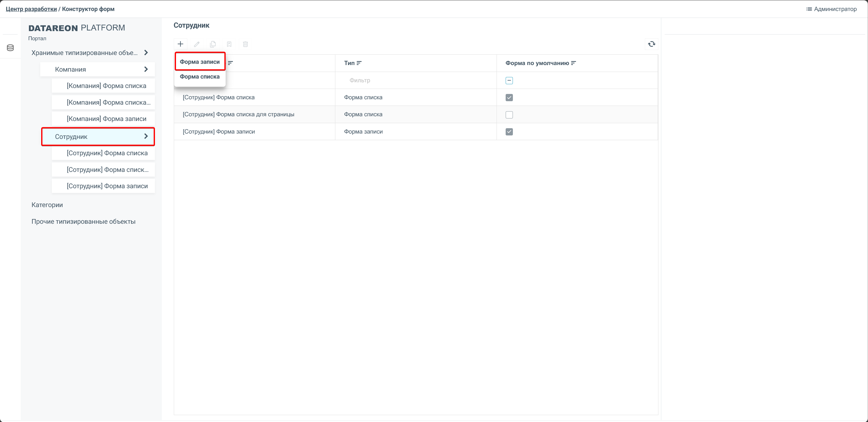Viewport: 868px width, 422px height.
Task: Open the Центр разработки breadcrumb link
Action: [31, 9]
